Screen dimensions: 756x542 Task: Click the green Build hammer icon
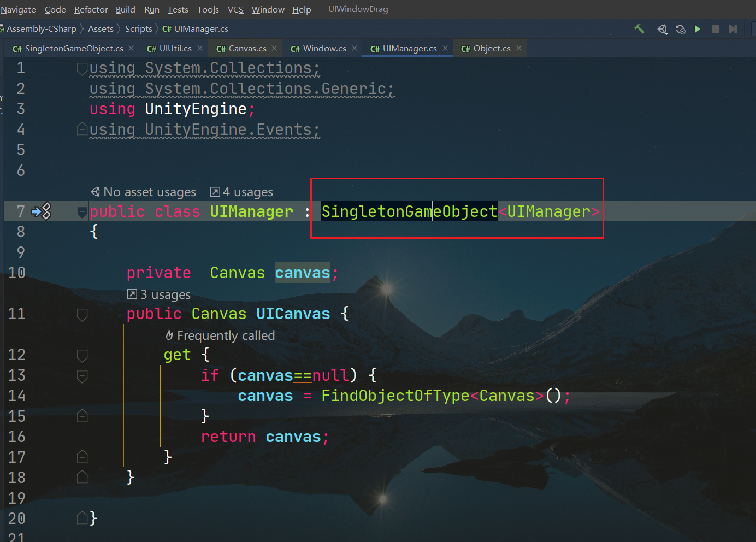pyautogui.click(x=639, y=29)
